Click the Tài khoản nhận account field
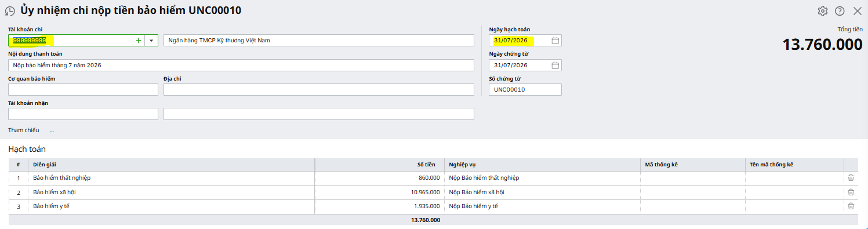The image size is (868, 229). click(83, 114)
